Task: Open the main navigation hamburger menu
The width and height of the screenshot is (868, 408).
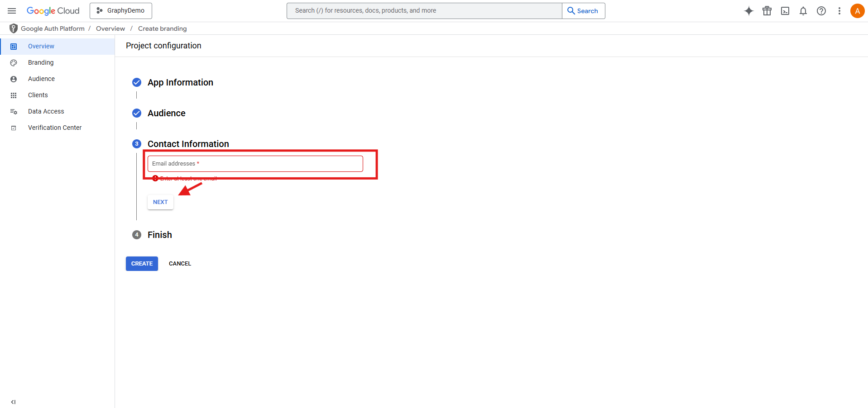Action: 12,11
